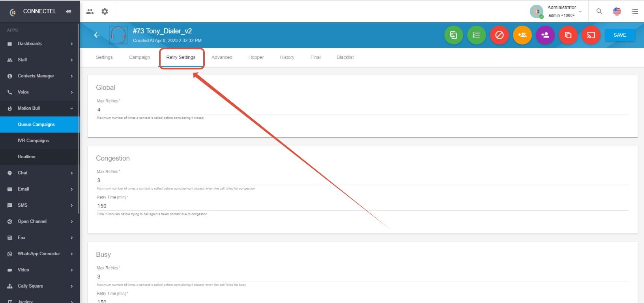Click the Staff people icon in sidebar
644x303 pixels.
(x=10, y=60)
